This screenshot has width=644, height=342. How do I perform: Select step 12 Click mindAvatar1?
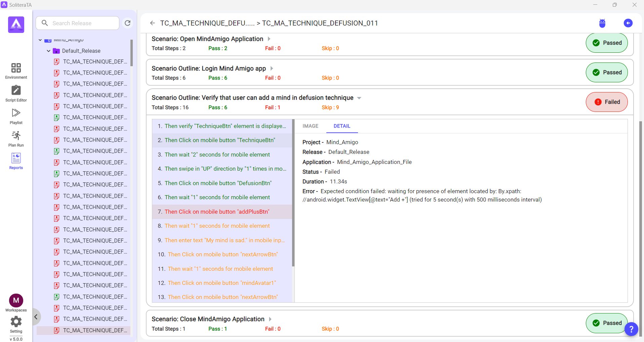click(x=222, y=283)
